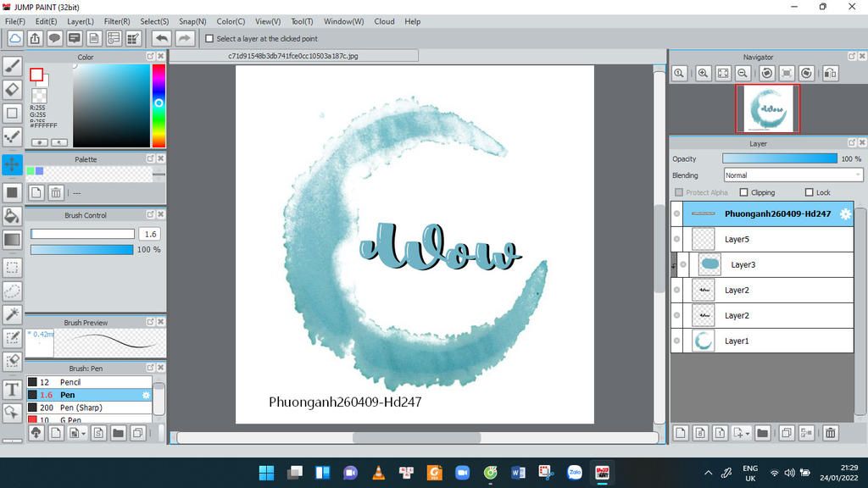Open the Layer menu
This screenshot has width=868, height=488.
(81, 21)
